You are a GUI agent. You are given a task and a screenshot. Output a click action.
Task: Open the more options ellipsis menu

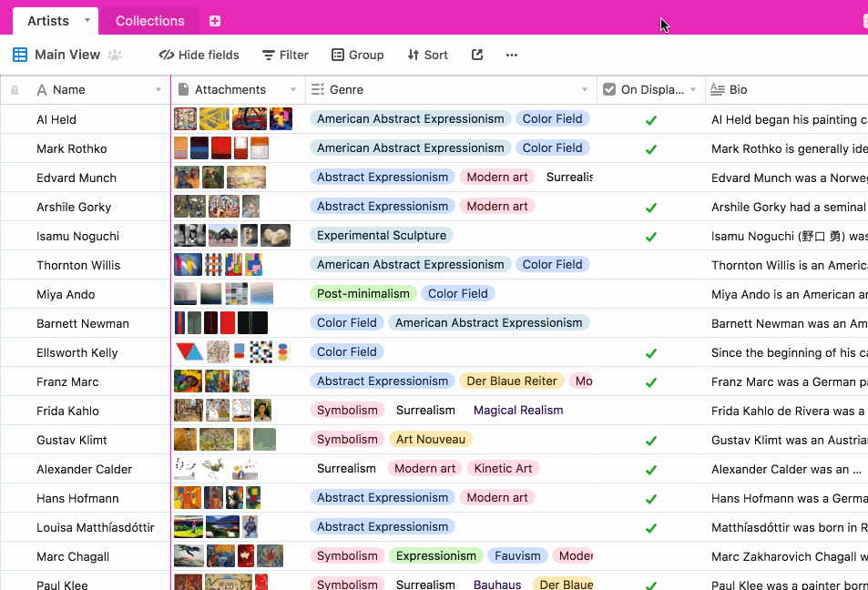coord(512,55)
